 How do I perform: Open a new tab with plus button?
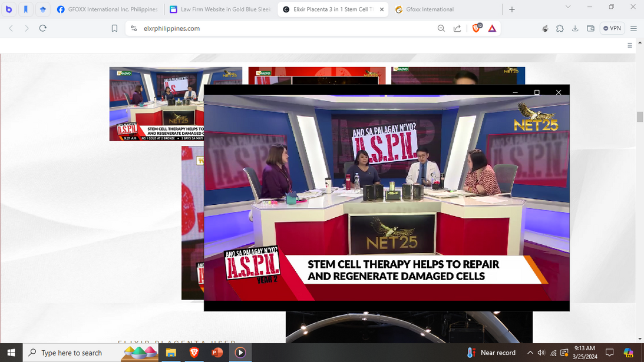click(x=511, y=9)
